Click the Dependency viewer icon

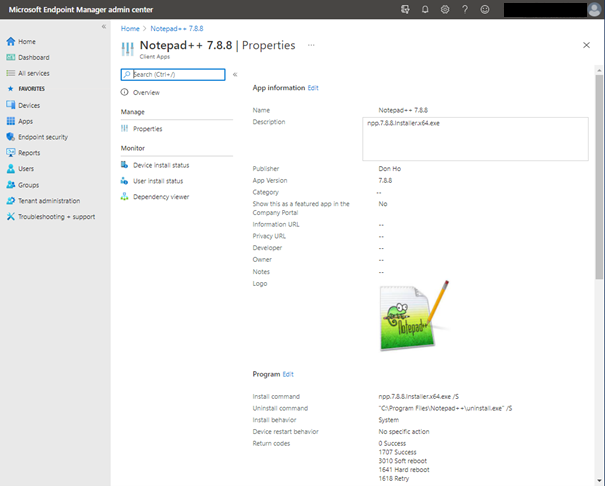coord(124,196)
